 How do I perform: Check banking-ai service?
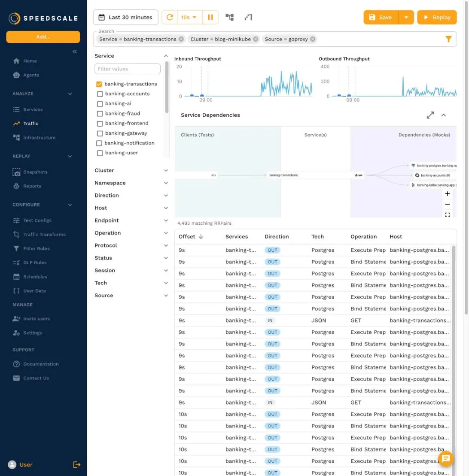click(x=100, y=104)
